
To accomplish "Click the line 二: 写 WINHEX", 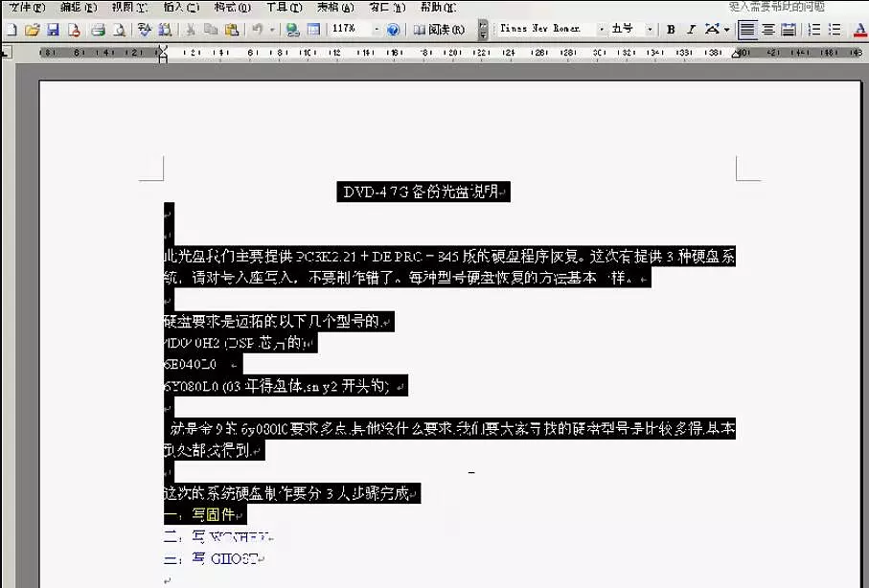I will tap(218, 536).
